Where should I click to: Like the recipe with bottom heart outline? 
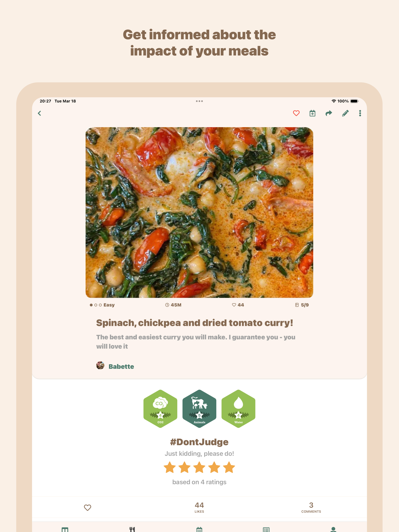point(87,507)
